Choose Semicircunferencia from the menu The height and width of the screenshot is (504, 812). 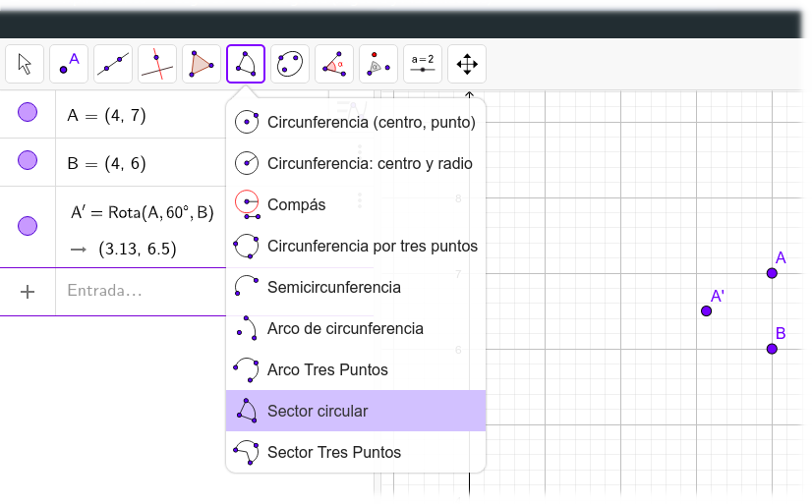point(356,287)
